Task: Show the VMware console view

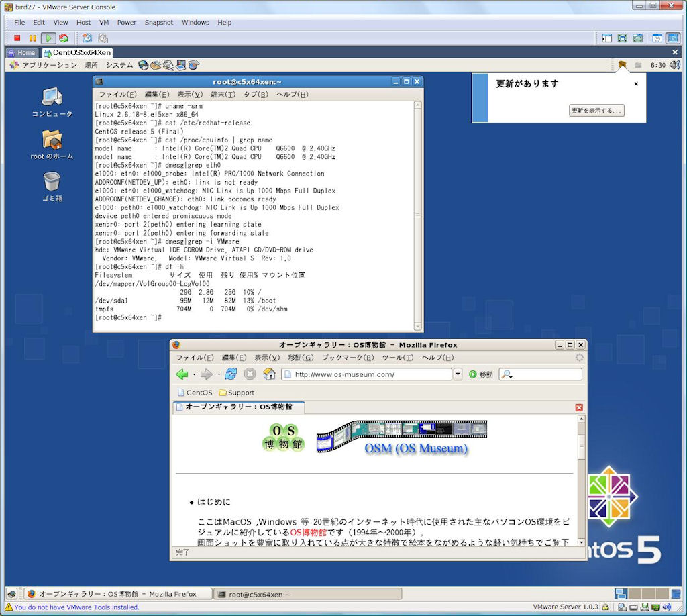Action: pyautogui.click(x=672, y=38)
